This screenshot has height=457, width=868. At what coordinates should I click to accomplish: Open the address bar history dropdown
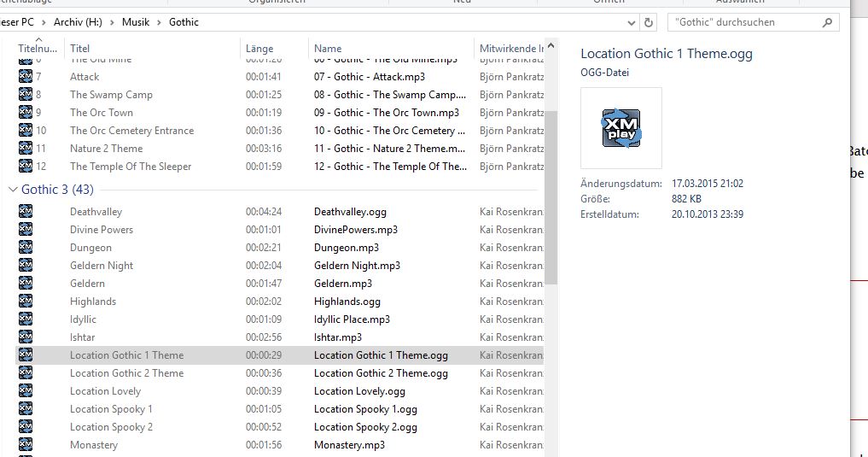pos(632,22)
